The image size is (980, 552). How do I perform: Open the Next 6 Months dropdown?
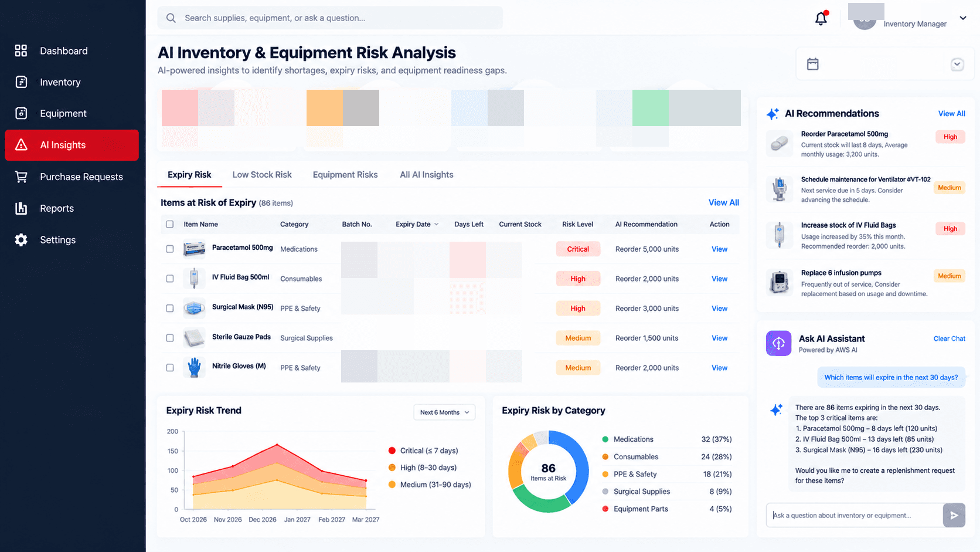[444, 412]
